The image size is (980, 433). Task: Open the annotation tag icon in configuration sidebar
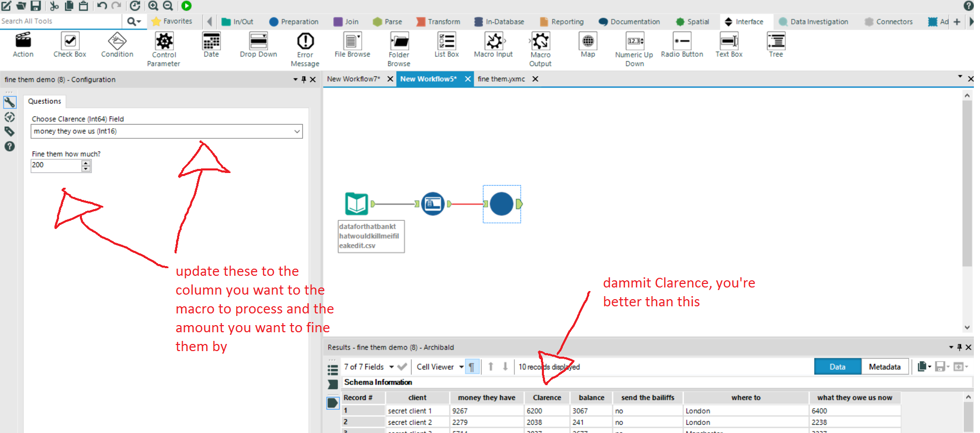[10, 132]
